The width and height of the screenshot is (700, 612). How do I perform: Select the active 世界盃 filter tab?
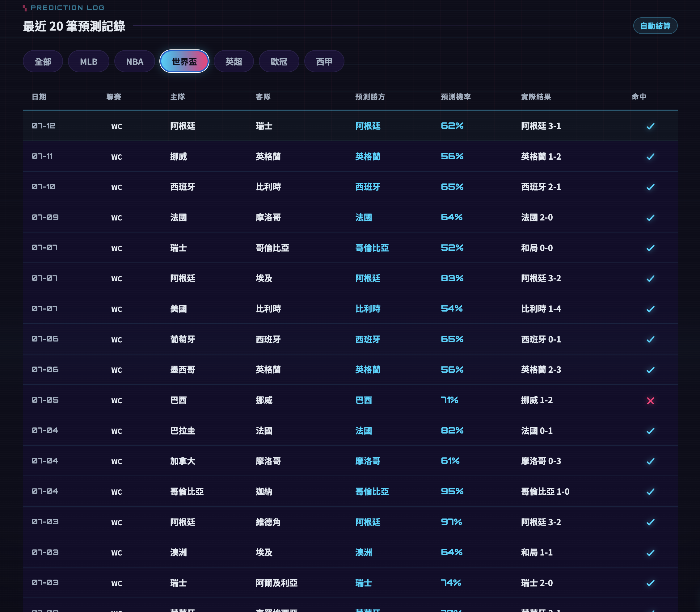click(x=184, y=61)
